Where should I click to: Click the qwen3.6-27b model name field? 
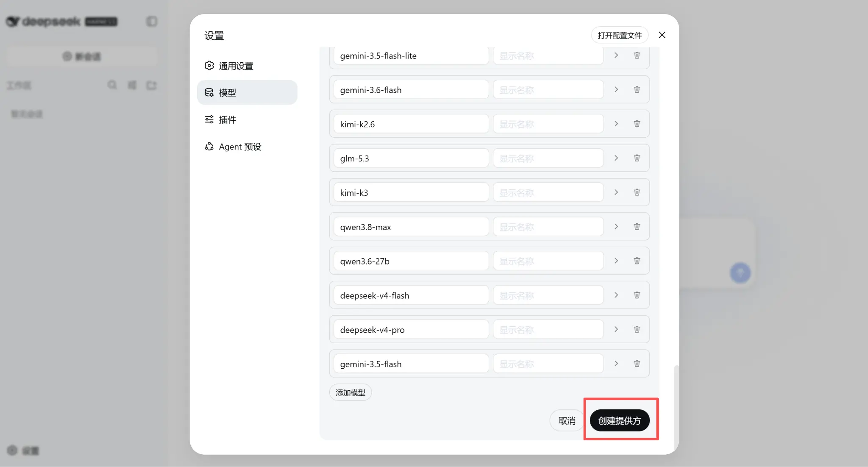pyautogui.click(x=411, y=261)
